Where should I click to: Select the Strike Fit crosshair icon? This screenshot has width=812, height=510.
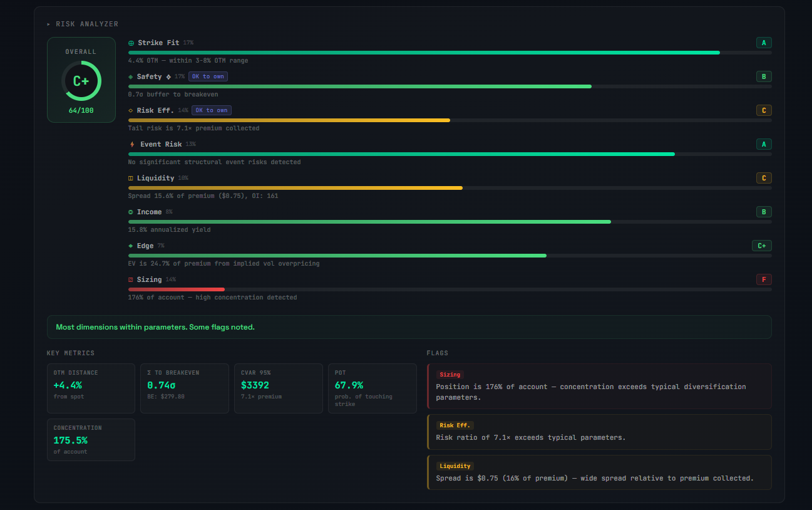coord(130,43)
